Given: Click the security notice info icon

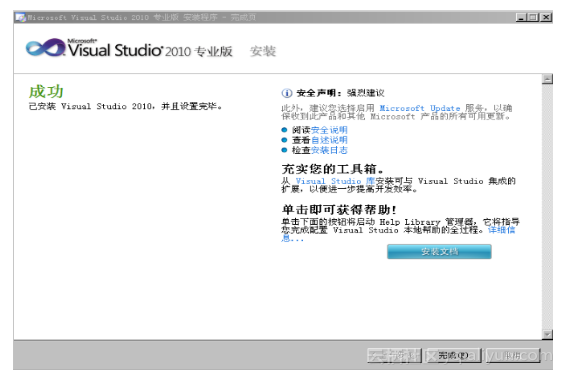Looking at the screenshot, I should click(x=287, y=93).
